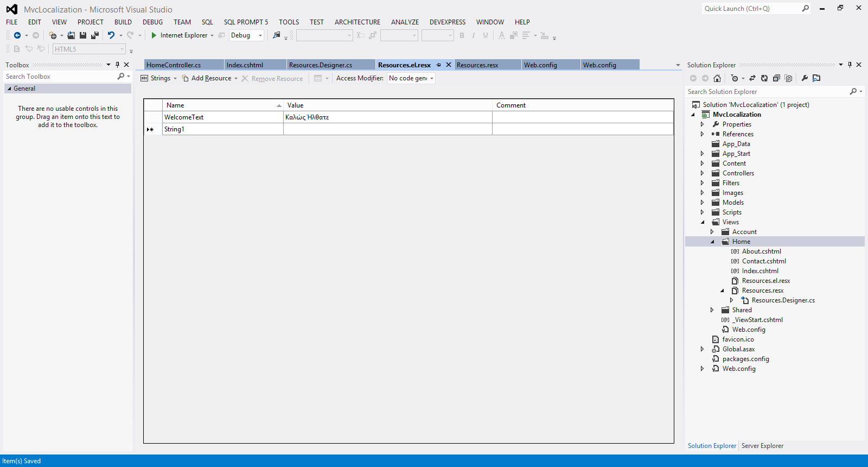Select About.cshtml in Solution Explorer

[761, 251]
